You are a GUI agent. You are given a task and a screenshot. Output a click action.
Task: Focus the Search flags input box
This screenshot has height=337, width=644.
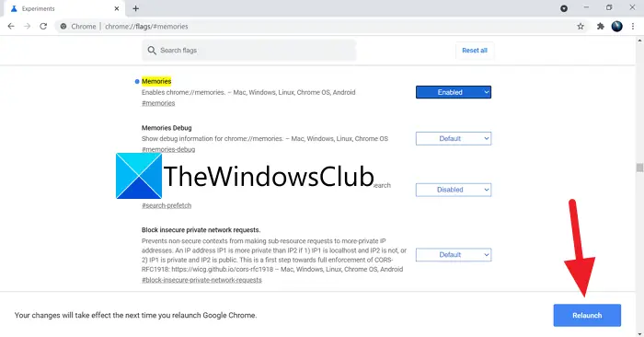coord(249,50)
